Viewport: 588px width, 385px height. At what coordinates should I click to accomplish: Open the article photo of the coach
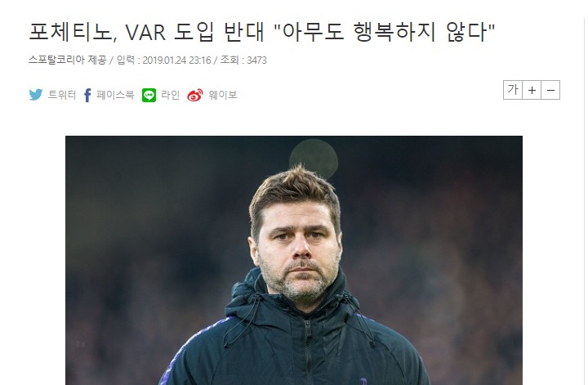pos(294,261)
